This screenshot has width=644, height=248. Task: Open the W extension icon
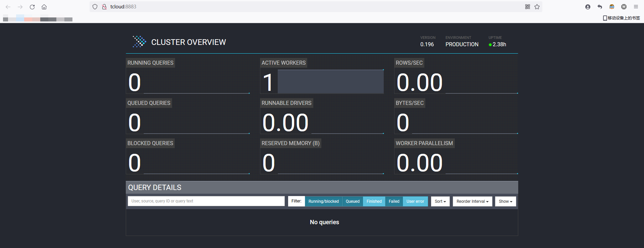[624, 7]
